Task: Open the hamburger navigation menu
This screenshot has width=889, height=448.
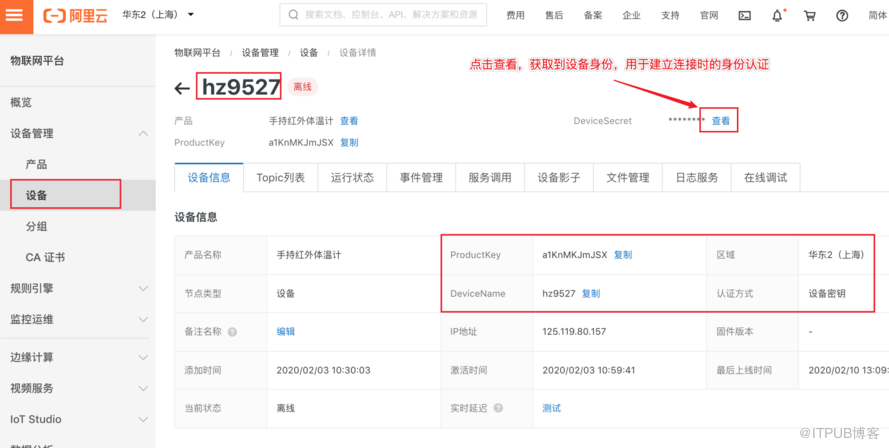Action: tap(17, 15)
